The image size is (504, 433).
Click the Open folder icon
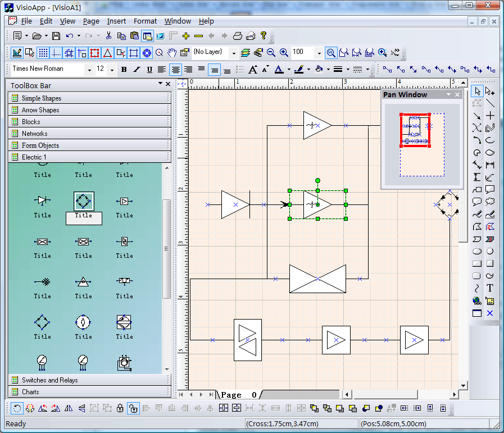click(37, 35)
